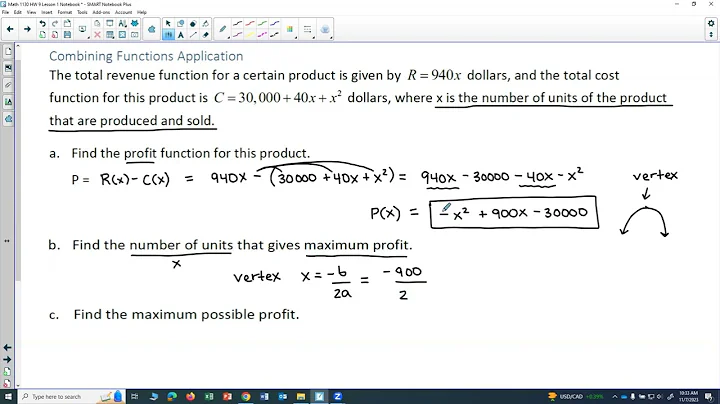Choose the Select arrow tool
Image resolution: width=720 pixels, height=404 pixels.
[x=168, y=24]
